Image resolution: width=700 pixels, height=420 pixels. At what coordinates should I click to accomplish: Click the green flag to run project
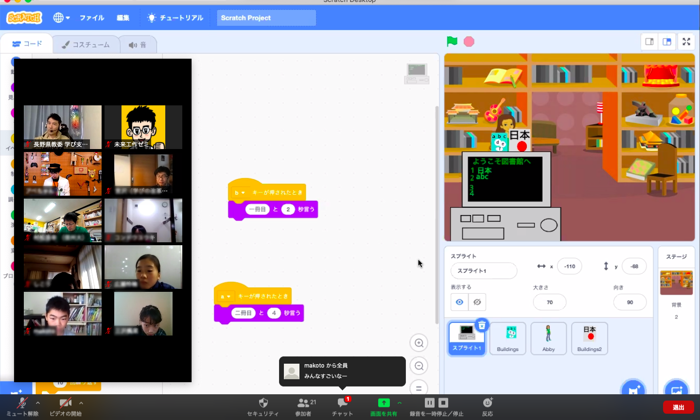452,42
